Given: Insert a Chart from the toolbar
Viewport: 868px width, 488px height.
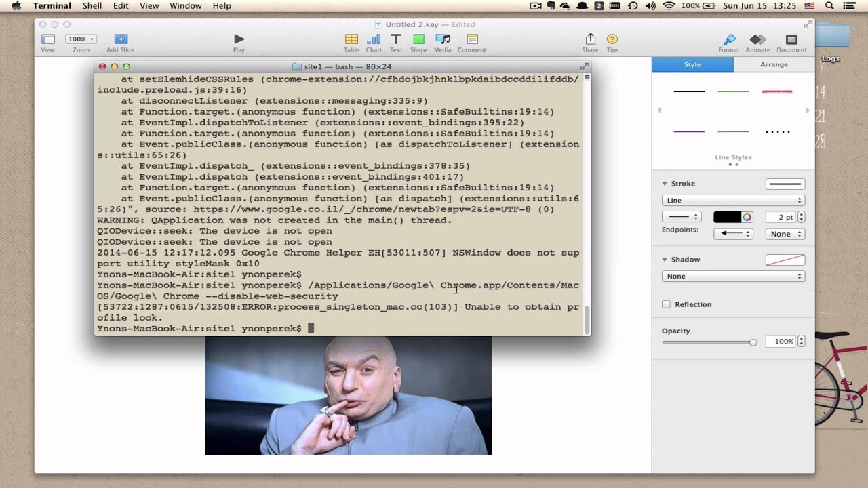Looking at the screenshot, I should click(x=374, y=43).
